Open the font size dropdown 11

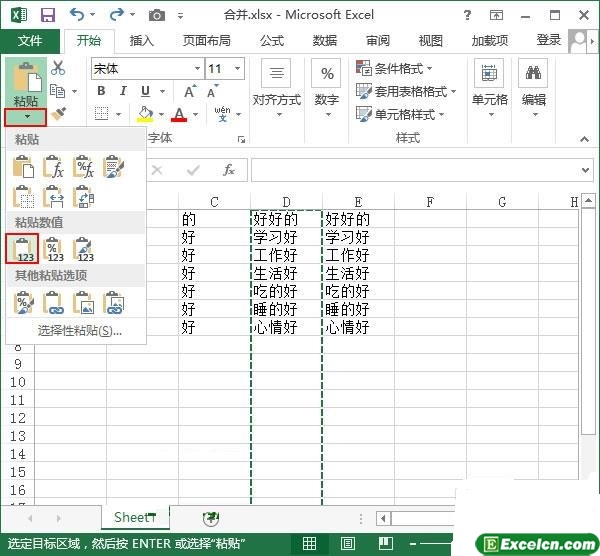237,69
